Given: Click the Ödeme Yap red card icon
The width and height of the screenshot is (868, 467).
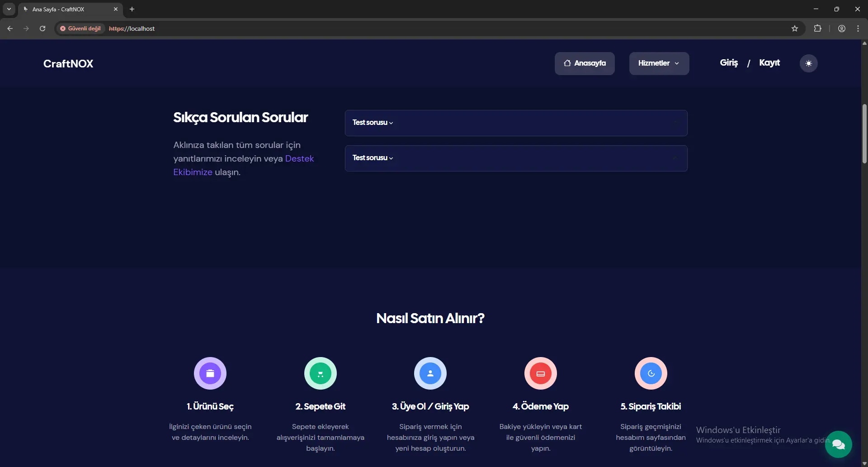Looking at the screenshot, I should pos(541,373).
